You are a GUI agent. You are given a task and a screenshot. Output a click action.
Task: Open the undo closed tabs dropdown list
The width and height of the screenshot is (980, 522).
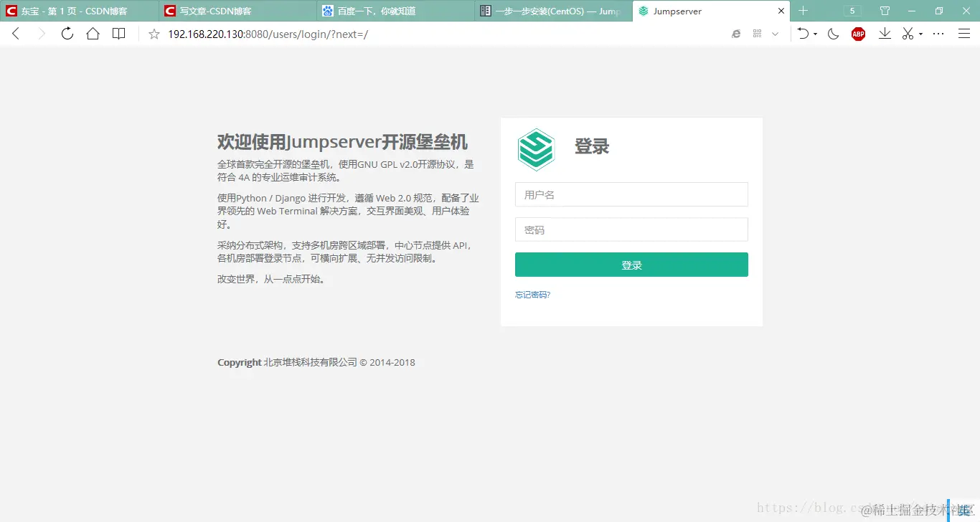point(816,34)
